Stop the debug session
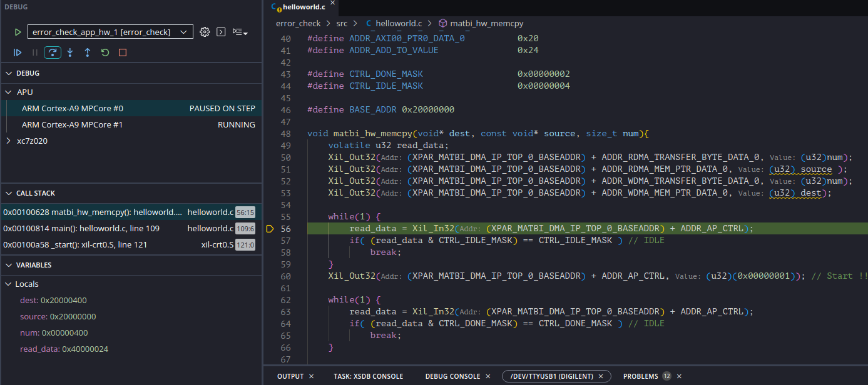This screenshot has height=385, width=868. (x=123, y=52)
